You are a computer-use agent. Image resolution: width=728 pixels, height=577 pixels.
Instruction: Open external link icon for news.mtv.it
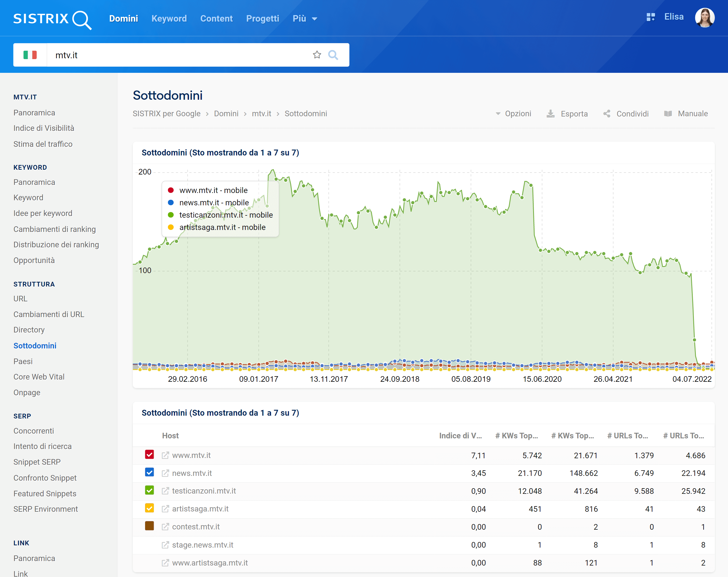(x=165, y=473)
